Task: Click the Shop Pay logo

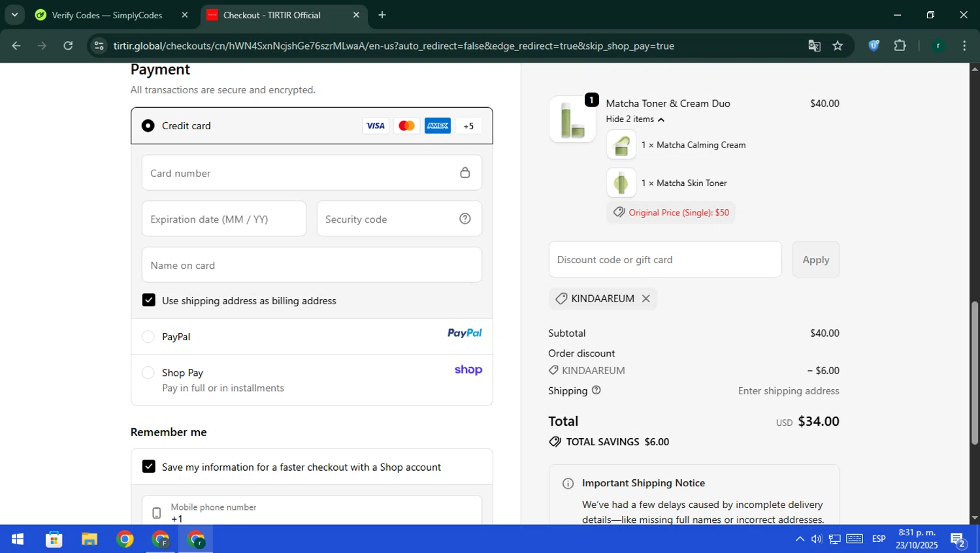Action: point(468,370)
